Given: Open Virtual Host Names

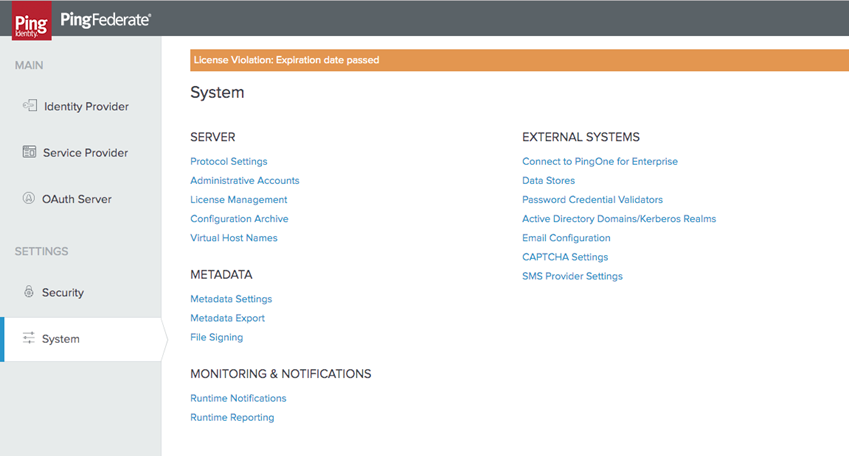Looking at the screenshot, I should [234, 238].
